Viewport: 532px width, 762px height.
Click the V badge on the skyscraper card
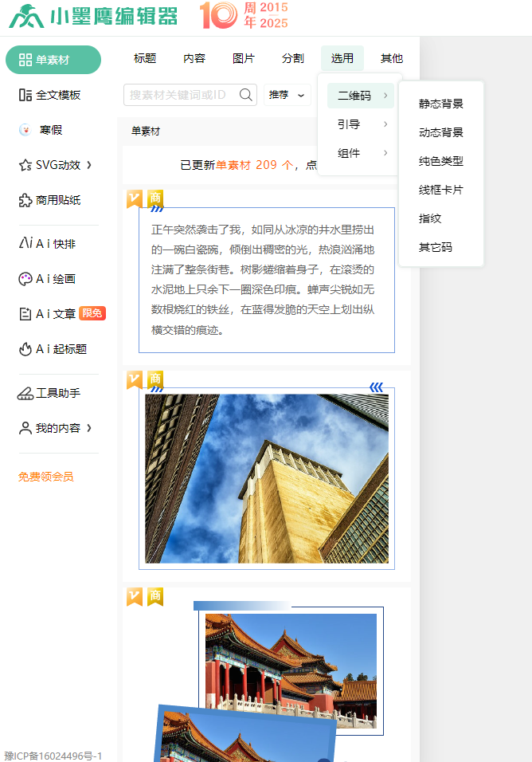(x=135, y=380)
